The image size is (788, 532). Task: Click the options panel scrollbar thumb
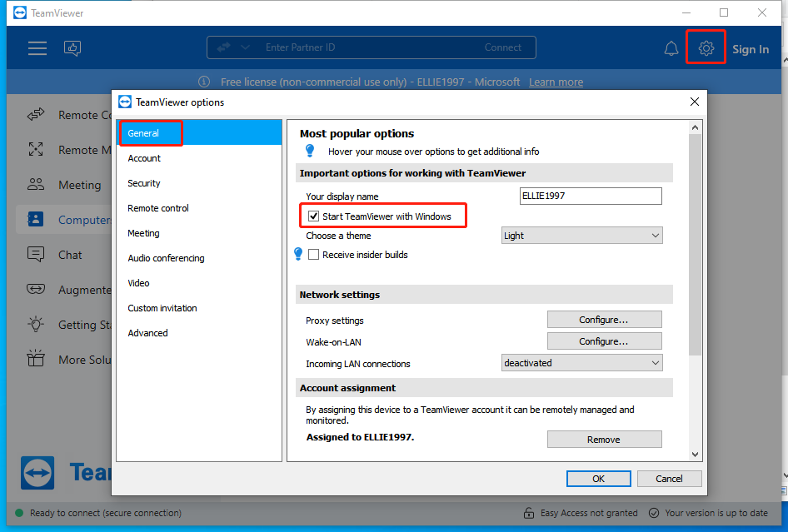tap(695, 245)
